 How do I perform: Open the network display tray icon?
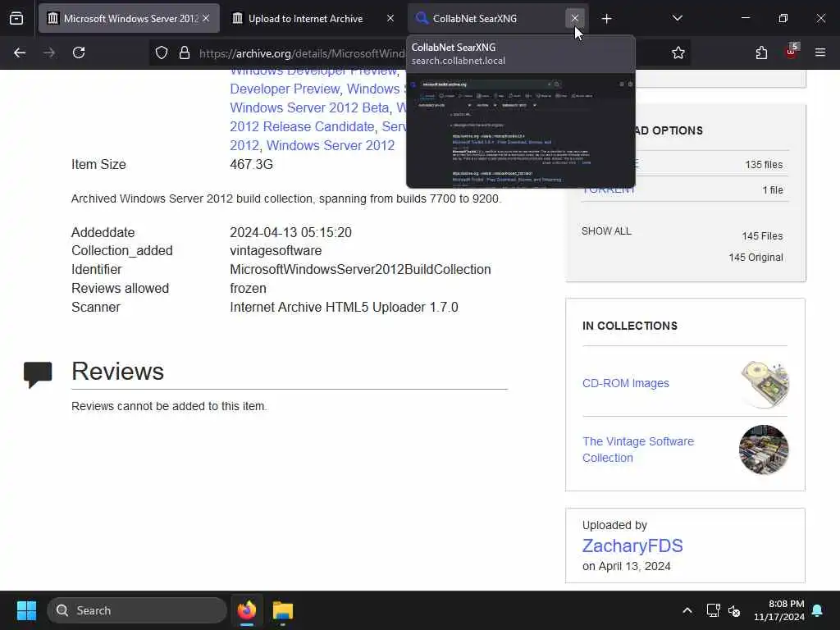713,610
